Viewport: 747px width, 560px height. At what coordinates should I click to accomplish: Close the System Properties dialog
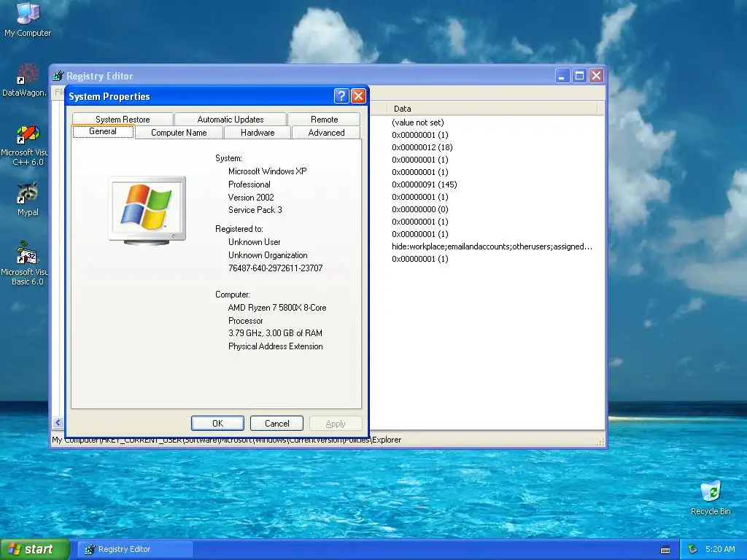pos(358,96)
